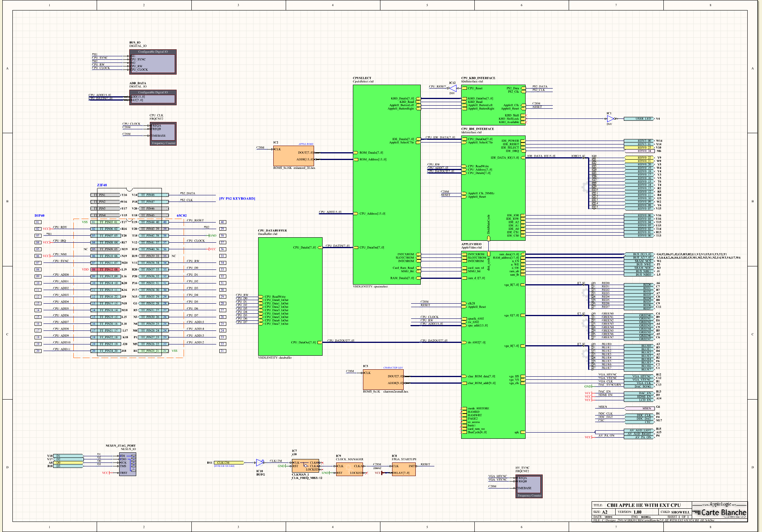
Task: Click the IC12 inverter symbol on CPU_RESET
Action: click(452, 89)
